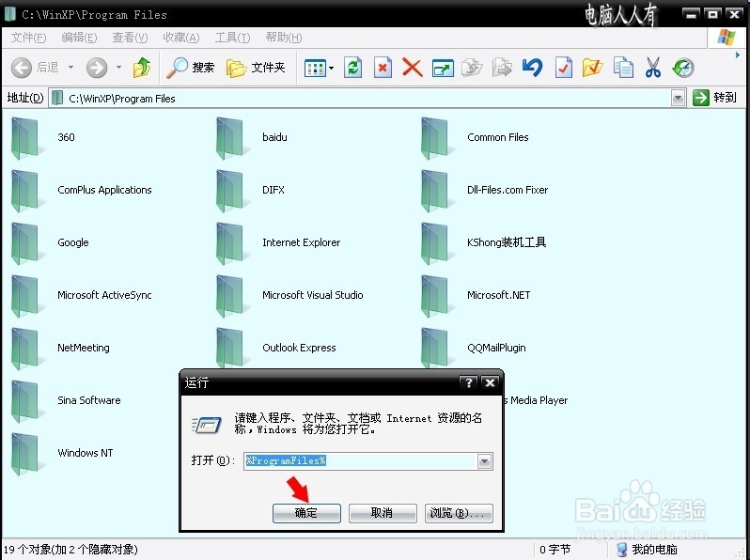Click the Media Player folder label
This screenshot has height=560, width=750.
(x=537, y=400)
